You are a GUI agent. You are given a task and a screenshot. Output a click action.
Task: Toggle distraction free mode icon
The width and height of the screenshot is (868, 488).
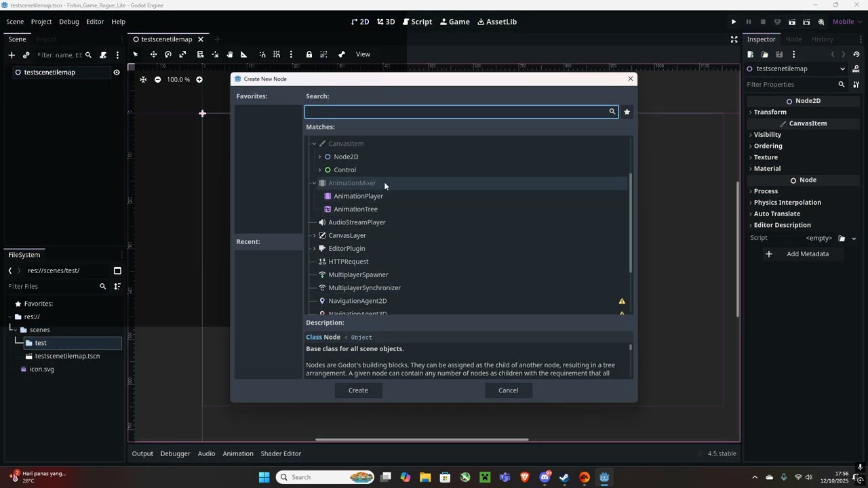click(734, 39)
